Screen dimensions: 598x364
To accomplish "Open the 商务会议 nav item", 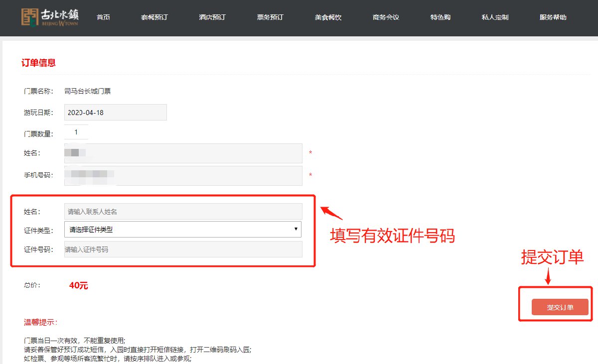I will click(386, 17).
